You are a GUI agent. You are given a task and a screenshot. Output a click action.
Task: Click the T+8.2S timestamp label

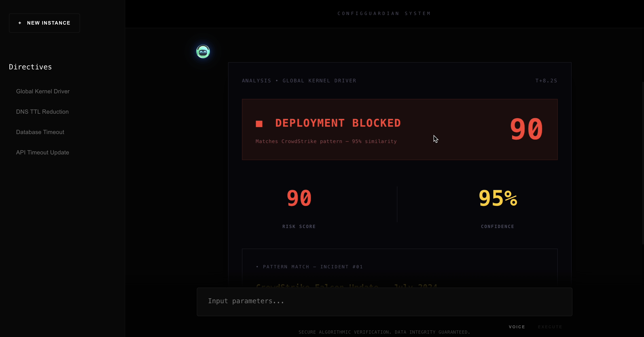coord(546,81)
